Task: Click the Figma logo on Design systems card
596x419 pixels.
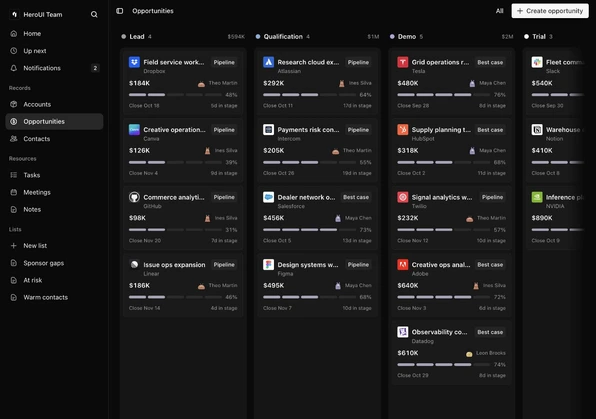Action: (x=268, y=265)
